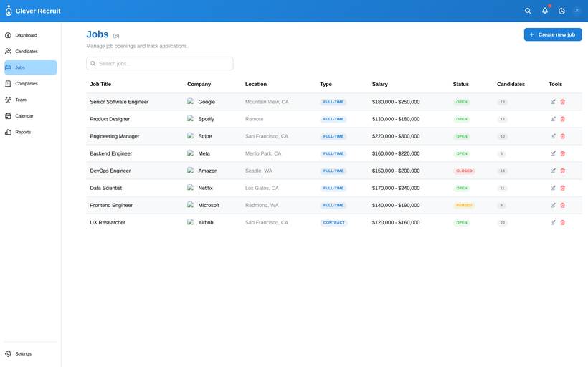
Task: Click Airbnb company name
Action: [x=206, y=222]
